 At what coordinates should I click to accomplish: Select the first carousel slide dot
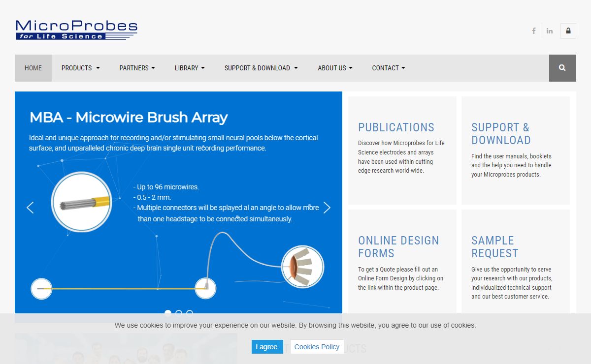point(168,313)
